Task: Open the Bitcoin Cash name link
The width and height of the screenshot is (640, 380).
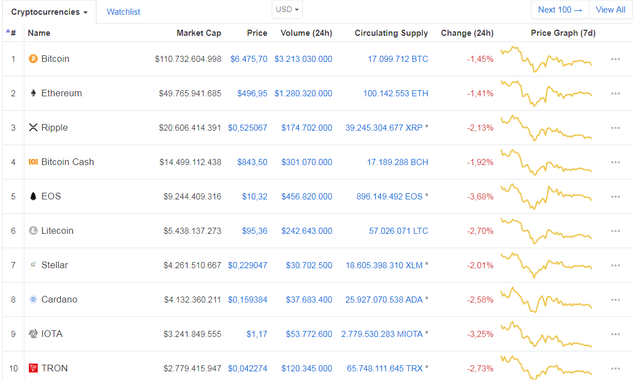Action: pyautogui.click(x=68, y=162)
